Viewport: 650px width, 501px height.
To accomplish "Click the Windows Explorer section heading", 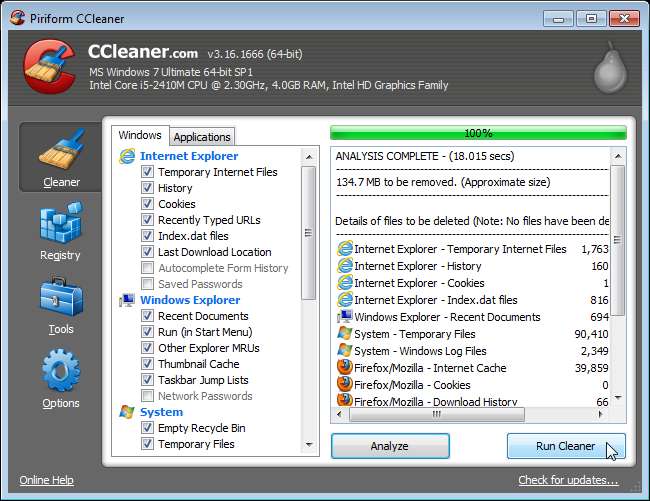I will click(190, 300).
